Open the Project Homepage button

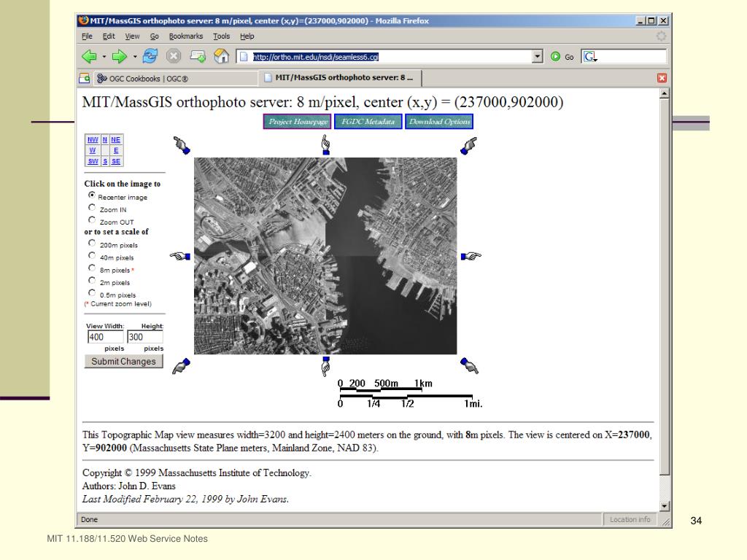[x=298, y=122]
